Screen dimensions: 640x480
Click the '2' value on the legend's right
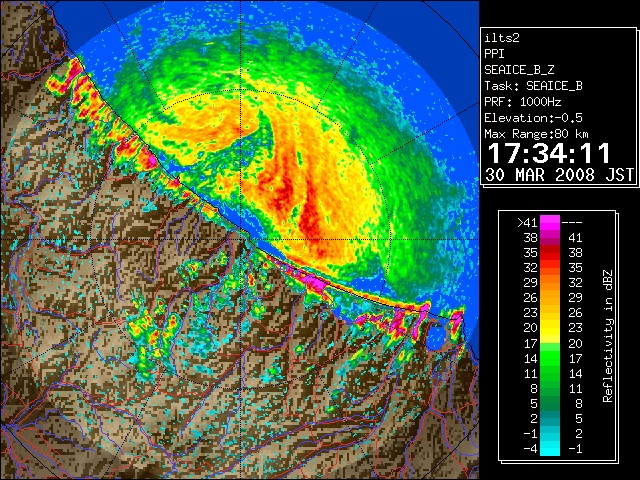pyautogui.click(x=578, y=433)
